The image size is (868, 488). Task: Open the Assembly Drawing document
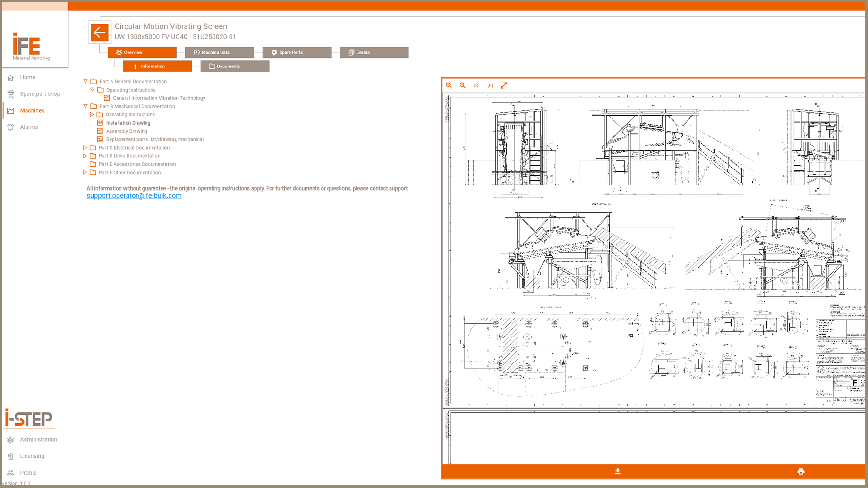point(127,131)
